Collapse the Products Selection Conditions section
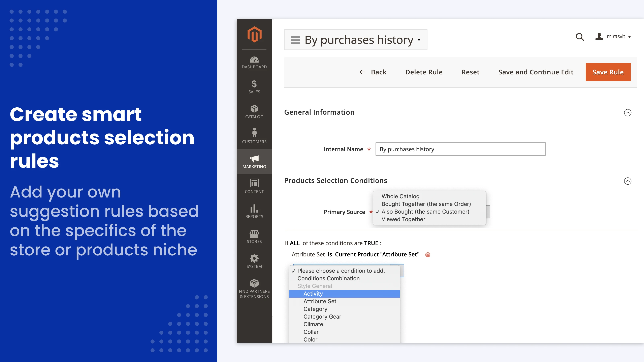This screenshot has width=644, height=362. (628, 181)
